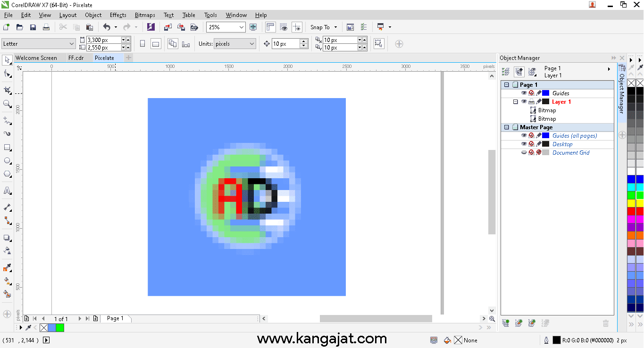
Task: Click the Import icon
Action: [168, 27]
